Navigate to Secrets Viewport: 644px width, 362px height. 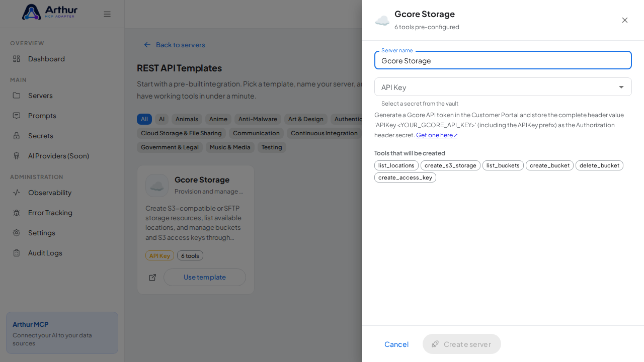(62, 136)
